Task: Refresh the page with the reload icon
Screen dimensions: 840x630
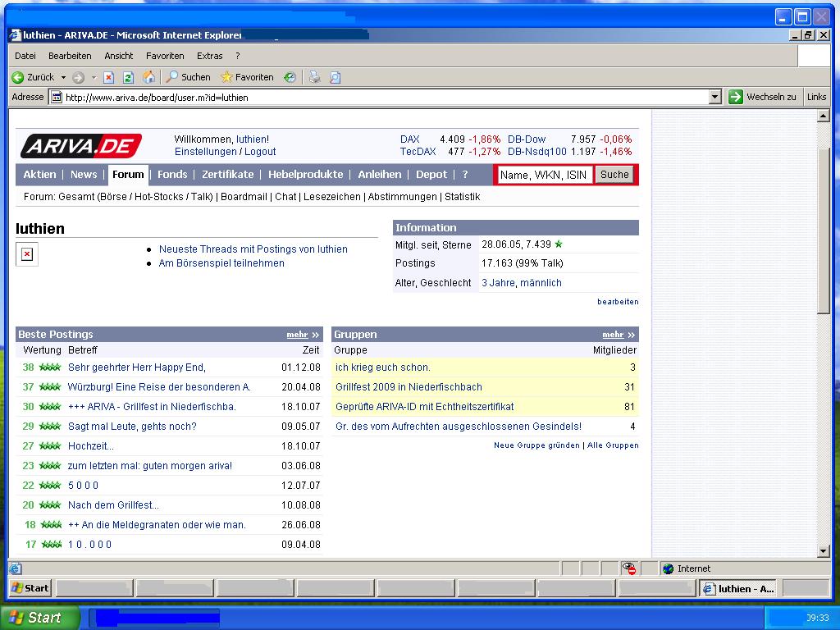Action: 128,77
